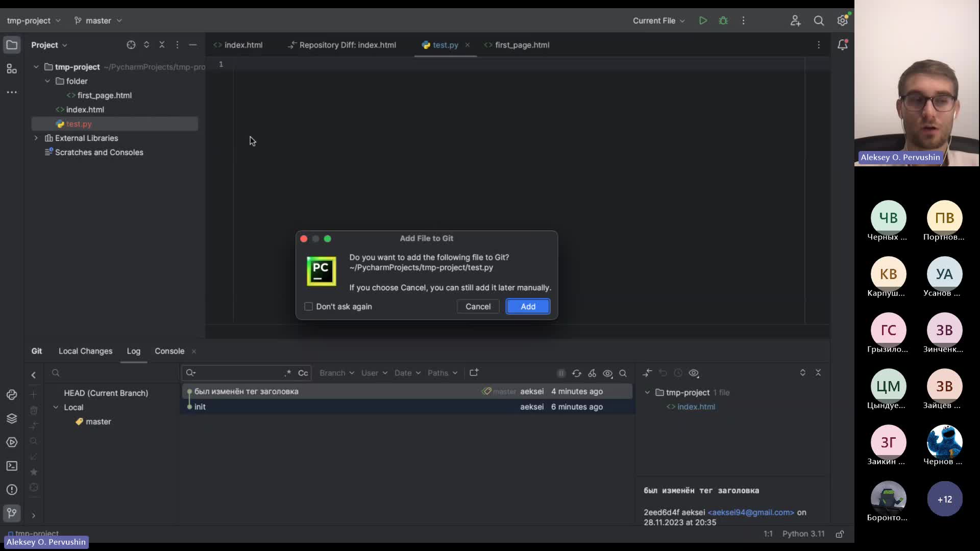Collapse tmp-project root in tree

pyautogui.click(x=36, y=67)
